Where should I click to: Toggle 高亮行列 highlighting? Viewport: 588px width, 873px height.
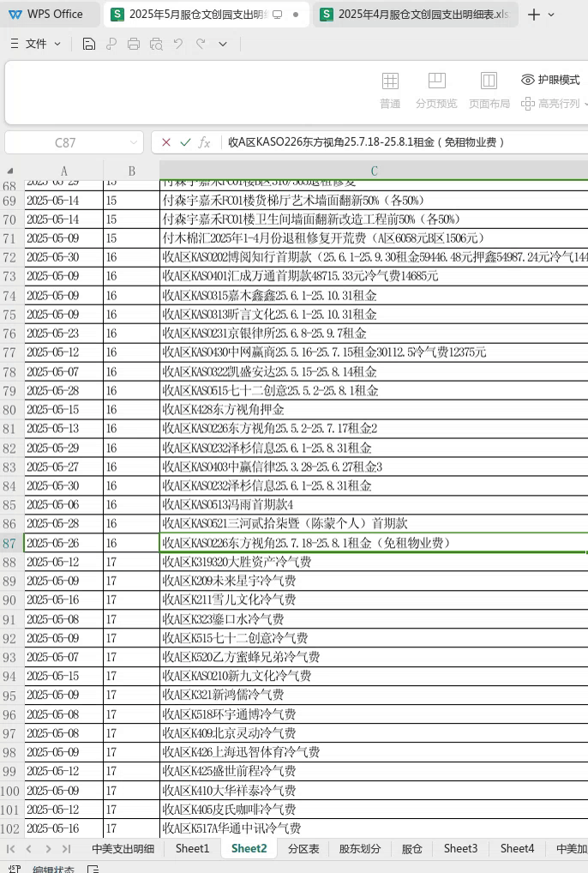coord(550,104)
